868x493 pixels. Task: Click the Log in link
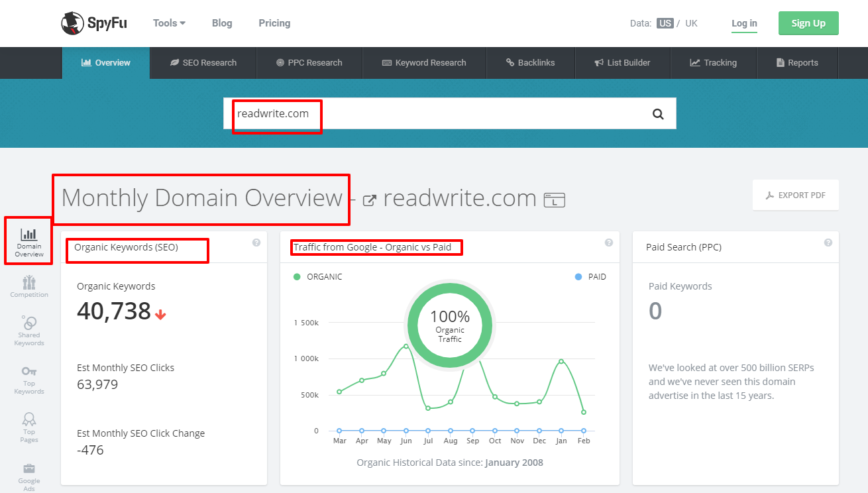pyautogui.click(x=743, y=23)
